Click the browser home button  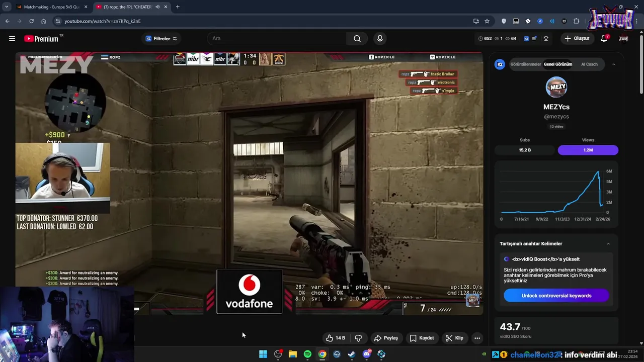click(43, 21)
